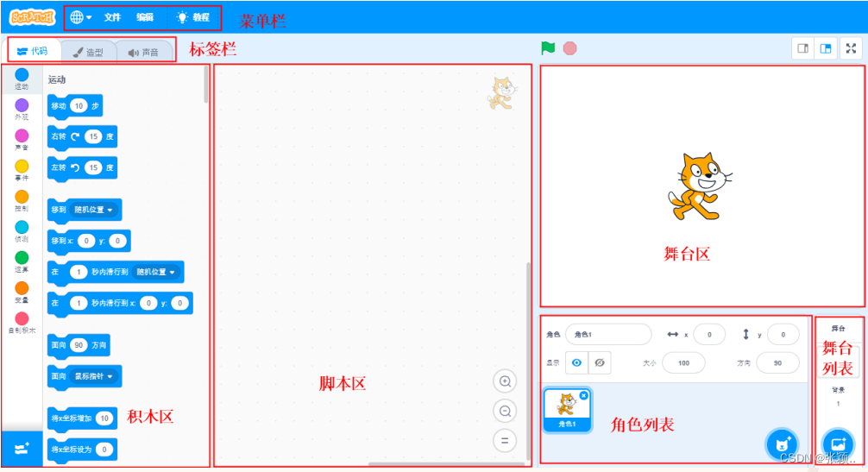The width and height of the screenshot is (868, 472).
Task: Open 随机位置 dropdown in 秒内滑行到 block
Action: (x=155, y=273)
